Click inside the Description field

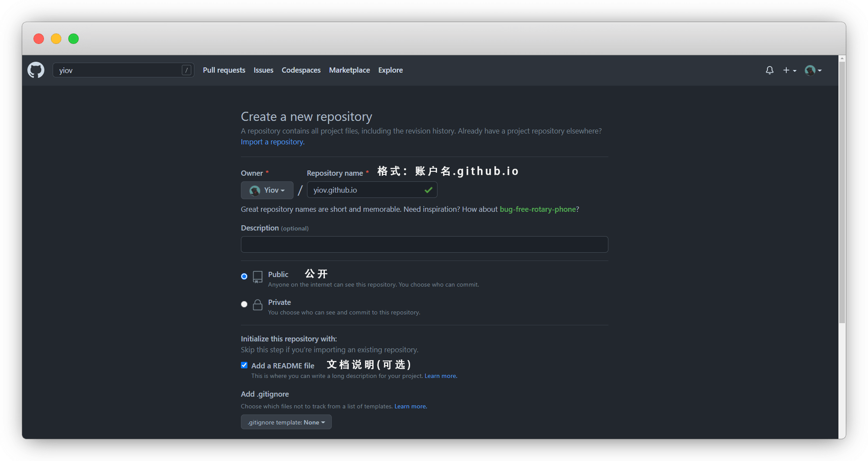[x=424, y=244]
